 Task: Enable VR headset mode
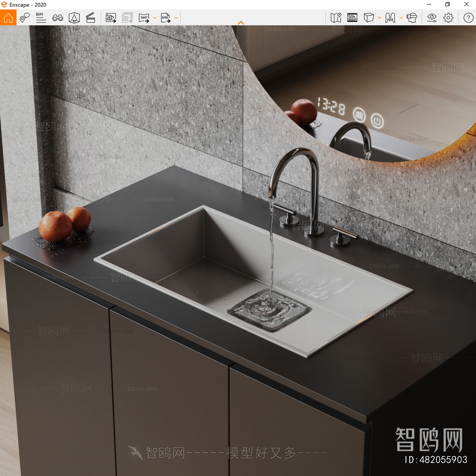coord(412,18)
